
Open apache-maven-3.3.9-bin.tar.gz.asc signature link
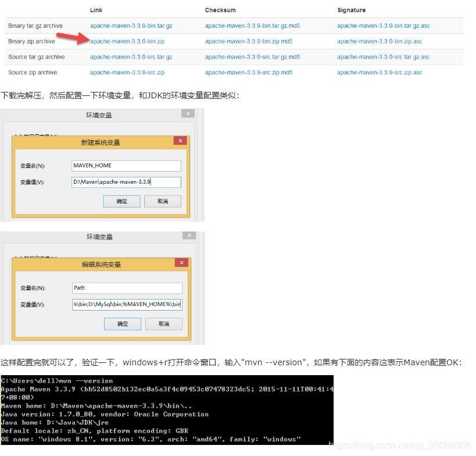coord(384,26)
